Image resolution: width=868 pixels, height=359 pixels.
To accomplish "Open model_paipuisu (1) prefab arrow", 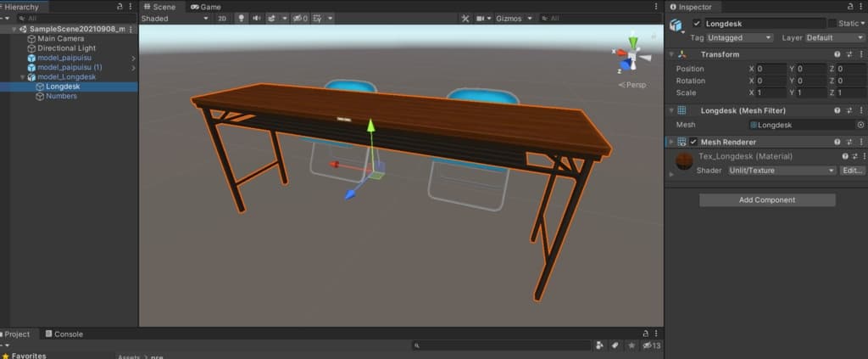I will click(x=133, y=68).
